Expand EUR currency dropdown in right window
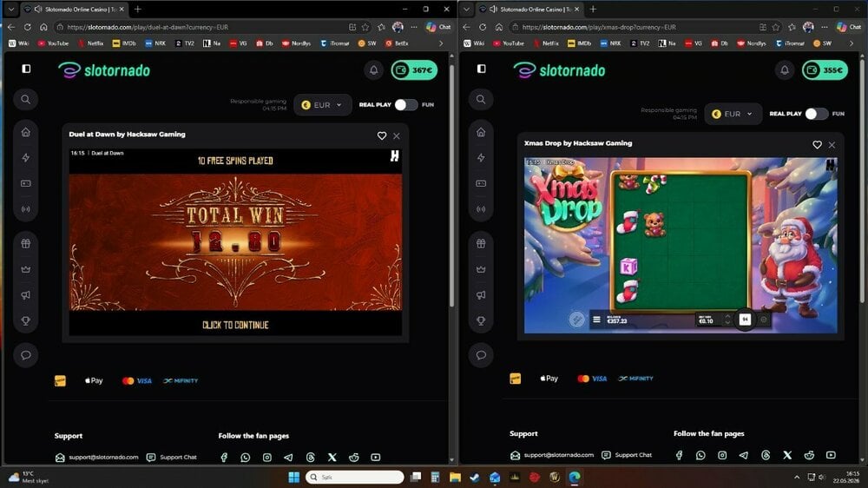Image resolution: width=868 pixels, height=488 pixels. pyautogui.click(x=733, y=114)
